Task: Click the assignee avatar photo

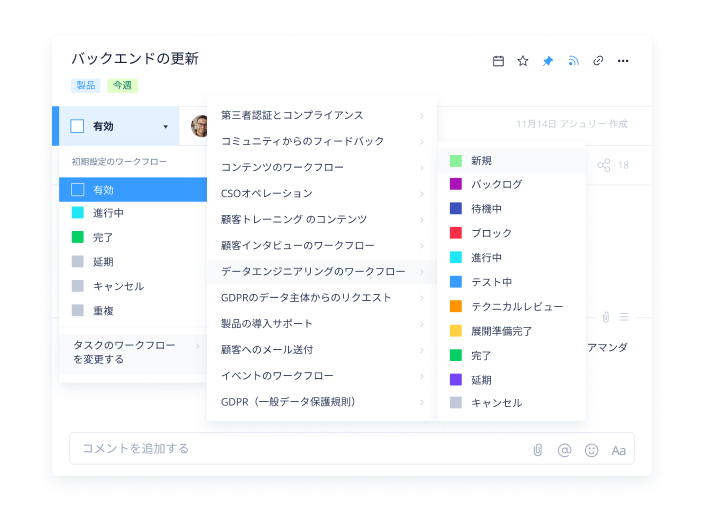Action: pyautogui.click(x=199, y=126)
